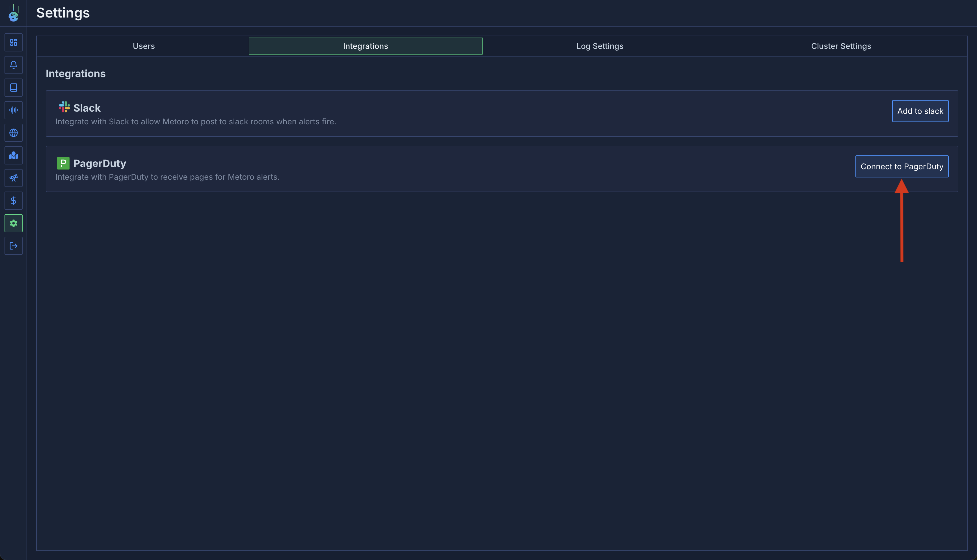Image resolution: width=977 pixels, height=560 pixels.
Task: Click the Add to slack button
Action: pos(920,111)
